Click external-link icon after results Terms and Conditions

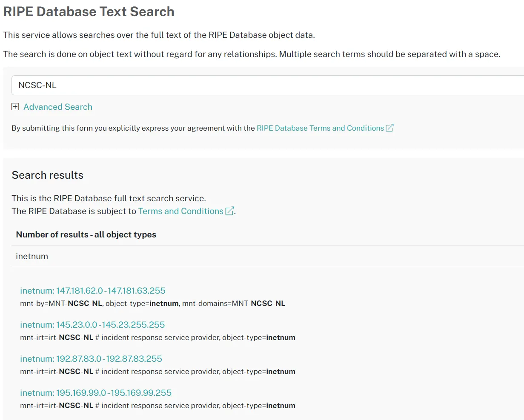[229, 211]
